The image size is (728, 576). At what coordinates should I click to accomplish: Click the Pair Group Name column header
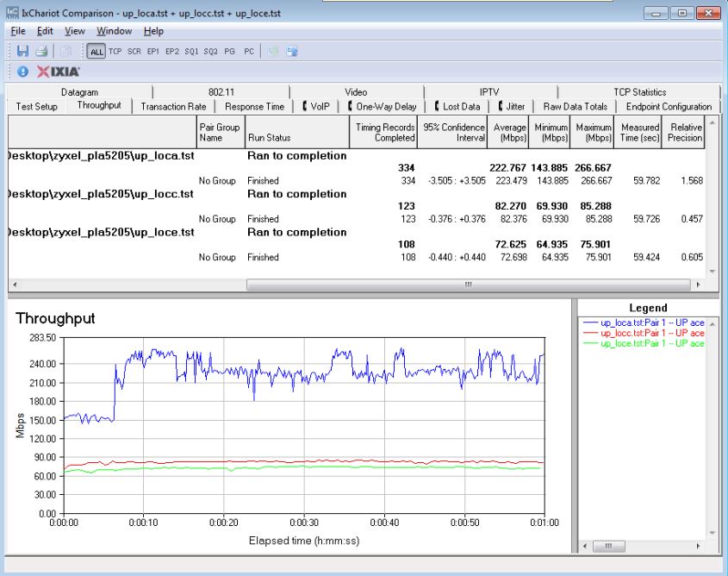tap(221, 133)
